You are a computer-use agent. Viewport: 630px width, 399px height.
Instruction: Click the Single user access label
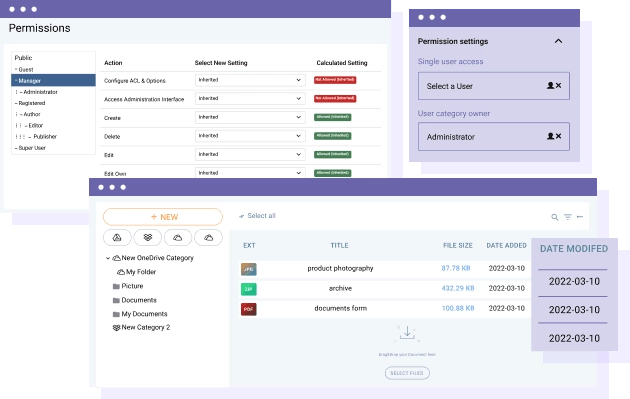point(450,61)
